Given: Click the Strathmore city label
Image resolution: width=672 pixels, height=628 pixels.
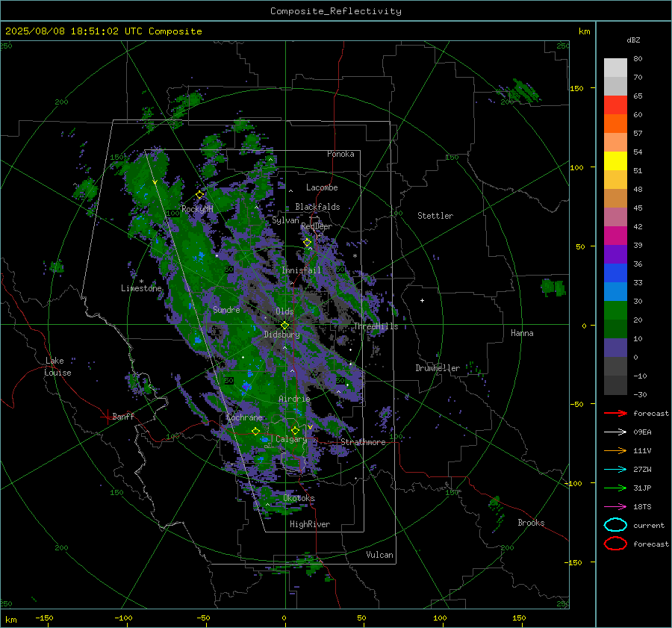Looking at the screenshot, I should [x=363, y=442].
